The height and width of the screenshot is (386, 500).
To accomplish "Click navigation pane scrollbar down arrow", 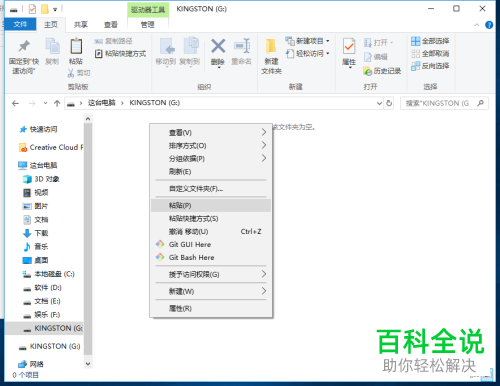I will tap(88, 364).
